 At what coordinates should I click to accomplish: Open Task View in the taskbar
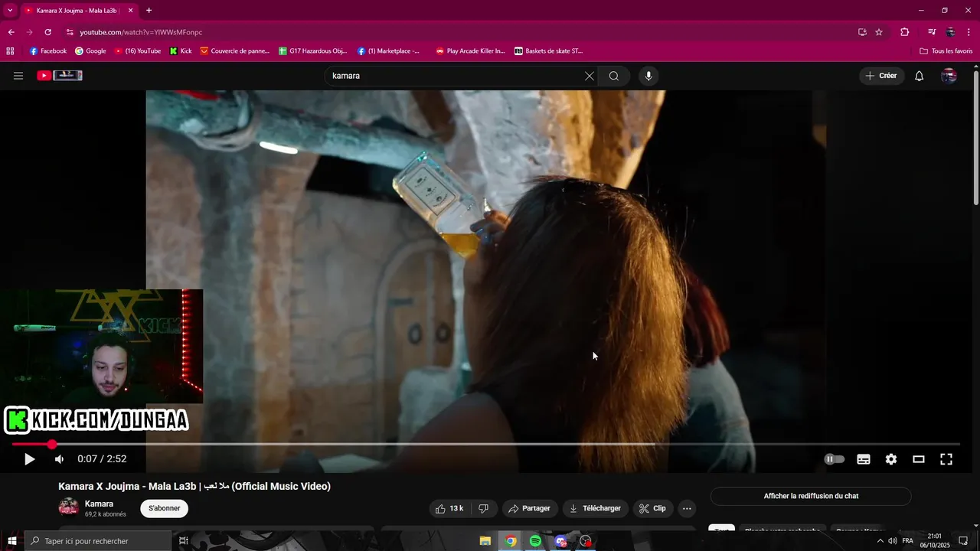tap(184, 541)
